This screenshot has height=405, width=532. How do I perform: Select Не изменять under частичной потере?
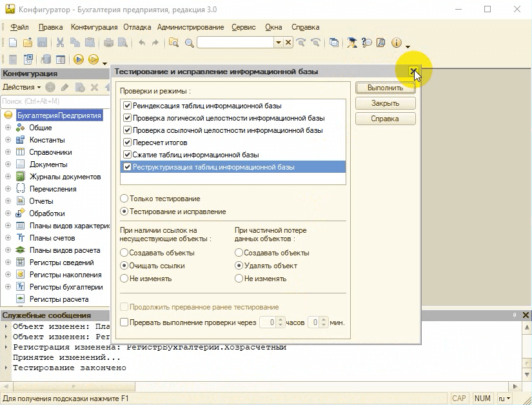click(x=239, y=279)
